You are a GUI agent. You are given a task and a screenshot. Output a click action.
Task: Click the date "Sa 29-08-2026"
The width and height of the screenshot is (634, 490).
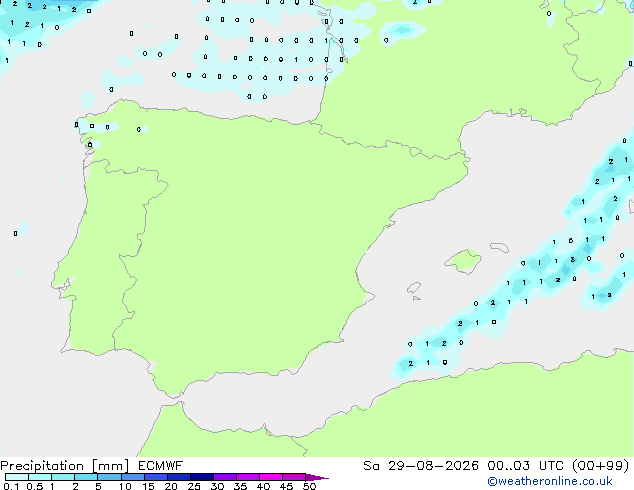(x=421, y=466)
